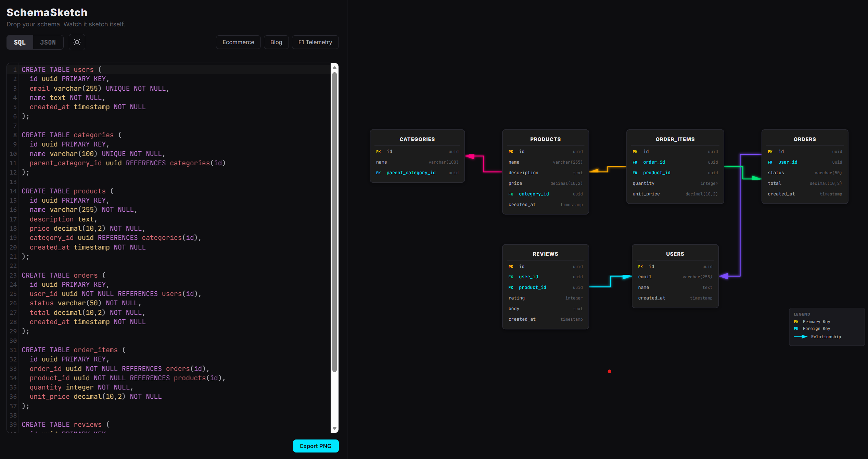Click line number 19 in editor gutter
The width and height of the screenshot is (868, 459).
[x=13, y=238]
